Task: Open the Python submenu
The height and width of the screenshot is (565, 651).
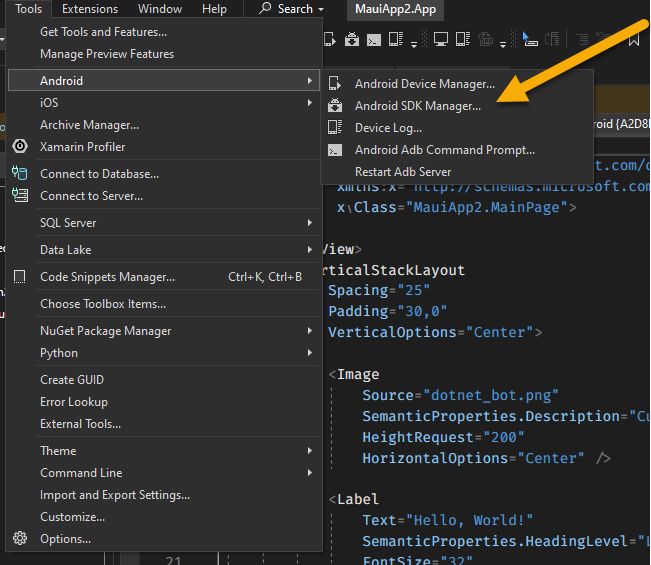Action: (x=164, y=352)
